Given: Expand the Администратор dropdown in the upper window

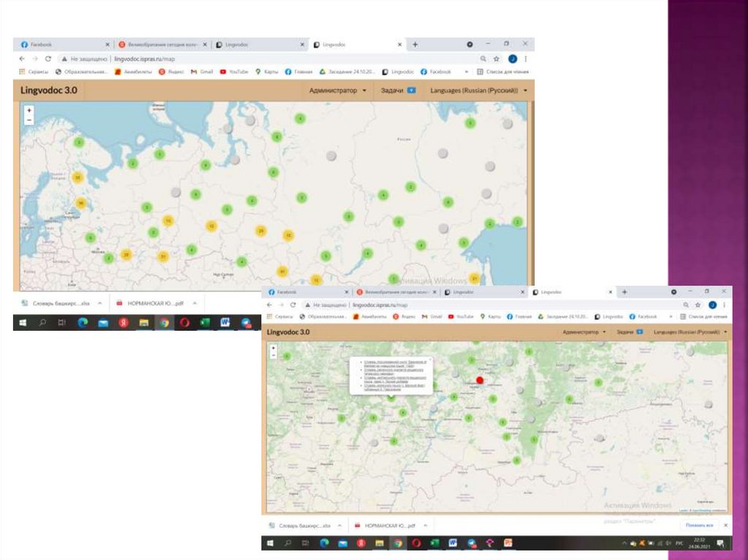Looking at the screenshot, I should click(x=337, y=91).
